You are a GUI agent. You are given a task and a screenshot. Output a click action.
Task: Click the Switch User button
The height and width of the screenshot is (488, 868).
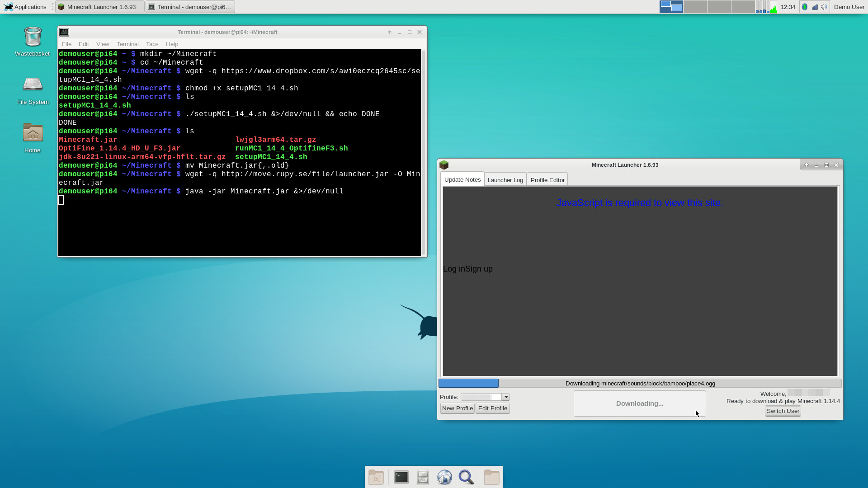[783, 411]
